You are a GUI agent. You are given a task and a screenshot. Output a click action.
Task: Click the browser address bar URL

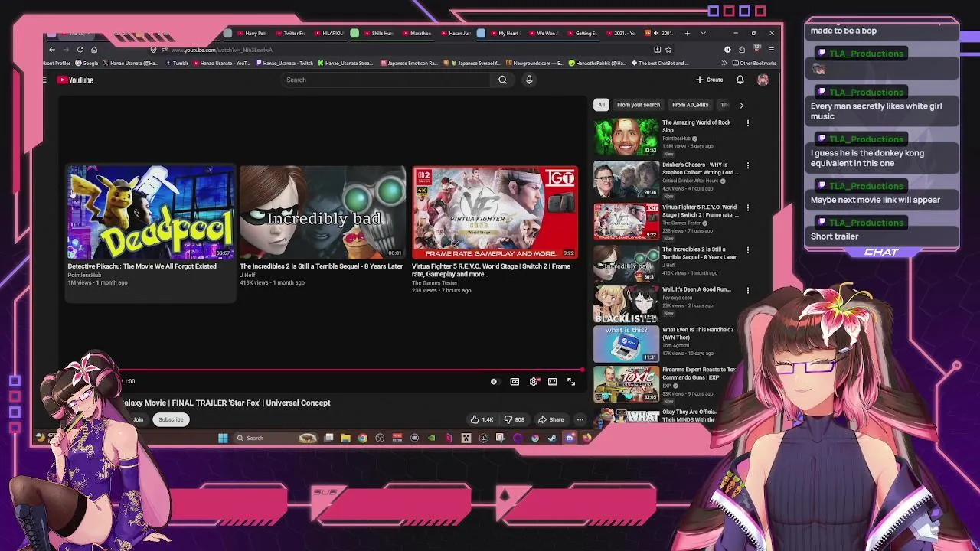221,50
